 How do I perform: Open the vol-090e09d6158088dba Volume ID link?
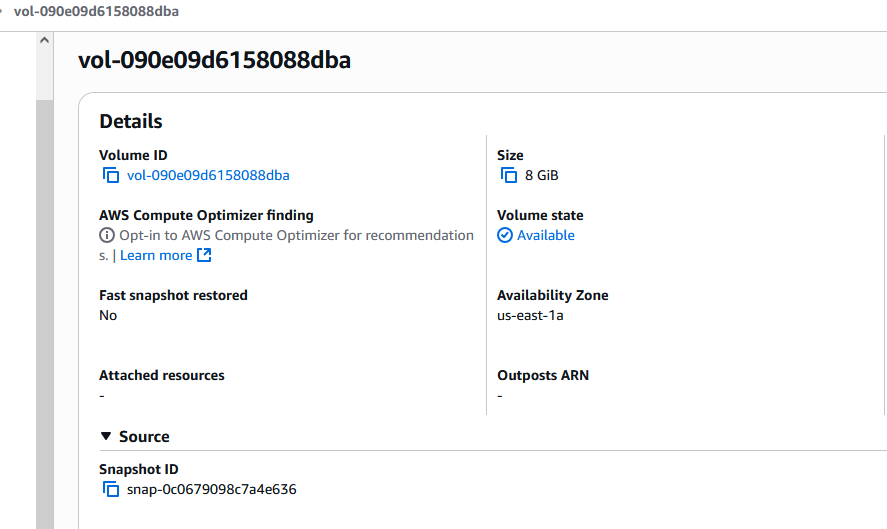[208, 175]
